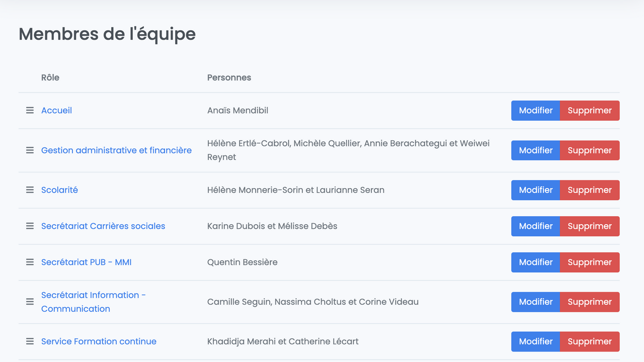Remove Service Formation continue using Supprimer
The width and height of the screenshot is (644, 362).
click(590, 341)
